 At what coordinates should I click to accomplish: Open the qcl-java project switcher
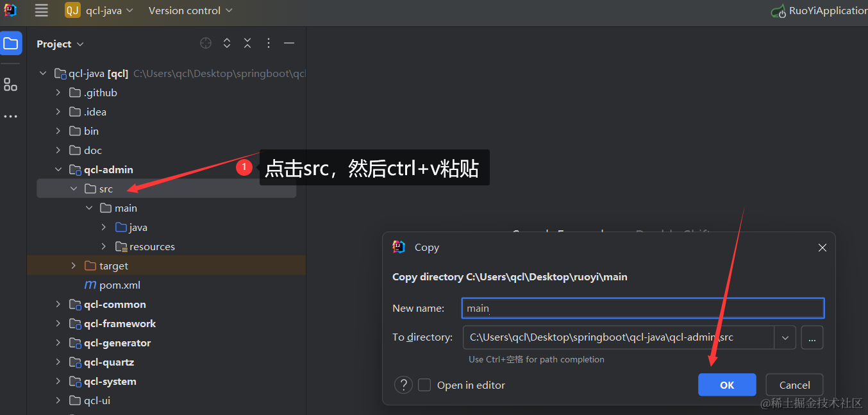[x=99, y=10]
